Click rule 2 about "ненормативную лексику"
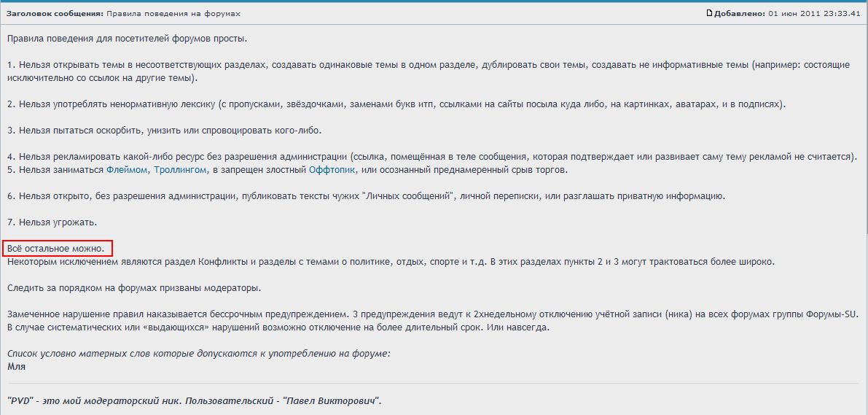The height and width of the screenshot is (415, 868). 292,104
